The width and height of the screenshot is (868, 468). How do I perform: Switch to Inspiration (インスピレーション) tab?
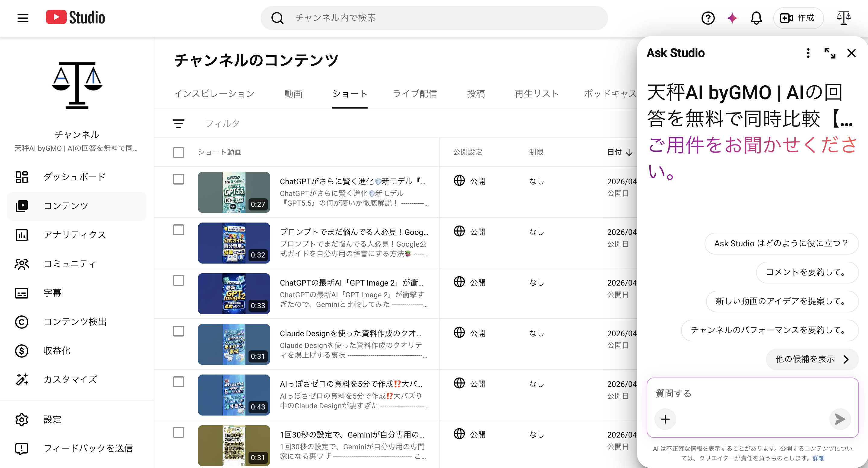pyautogui.click(x=214, y=94)
